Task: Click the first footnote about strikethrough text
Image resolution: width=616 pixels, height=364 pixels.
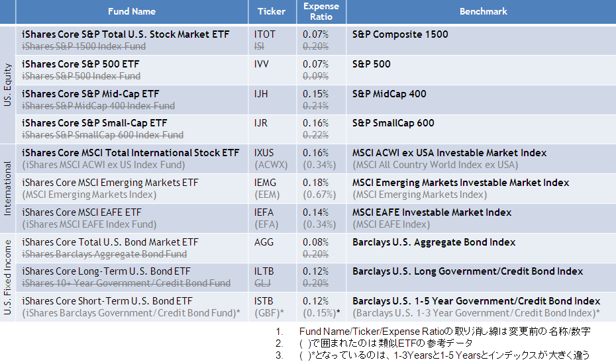Action: [444, 331]
